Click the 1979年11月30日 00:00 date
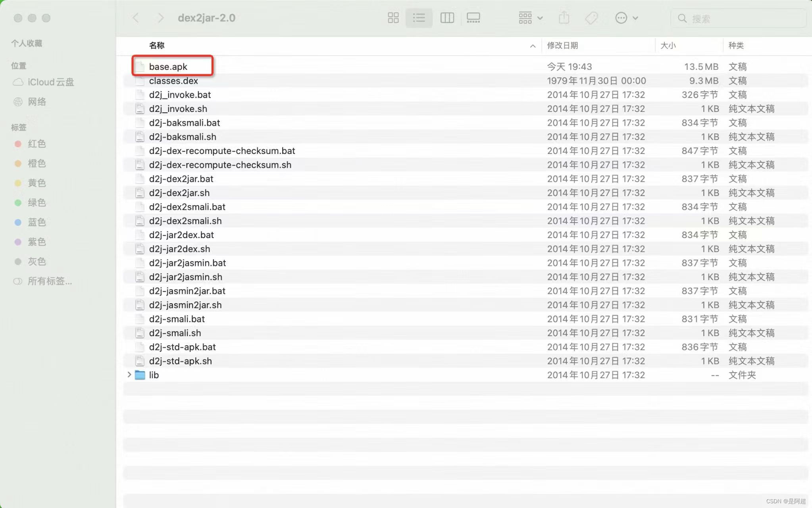 point(596,81)
